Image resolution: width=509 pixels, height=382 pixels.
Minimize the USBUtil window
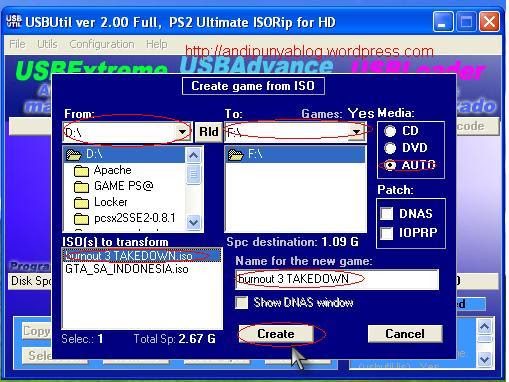443,21
